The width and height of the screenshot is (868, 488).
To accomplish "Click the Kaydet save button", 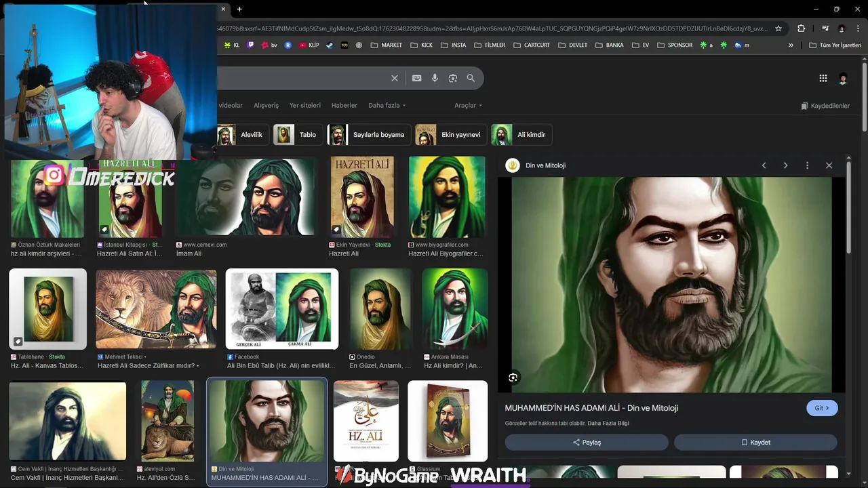I will click(755, 442).
